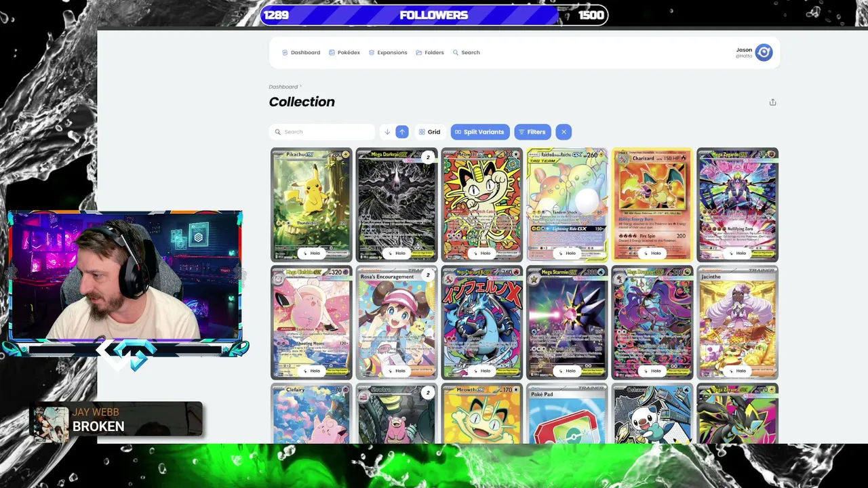Open Jason's profile avatar menu
Image resolution: width=868 pixels, height=488 pixels.
pyautogui.click(x=764, y=52)
